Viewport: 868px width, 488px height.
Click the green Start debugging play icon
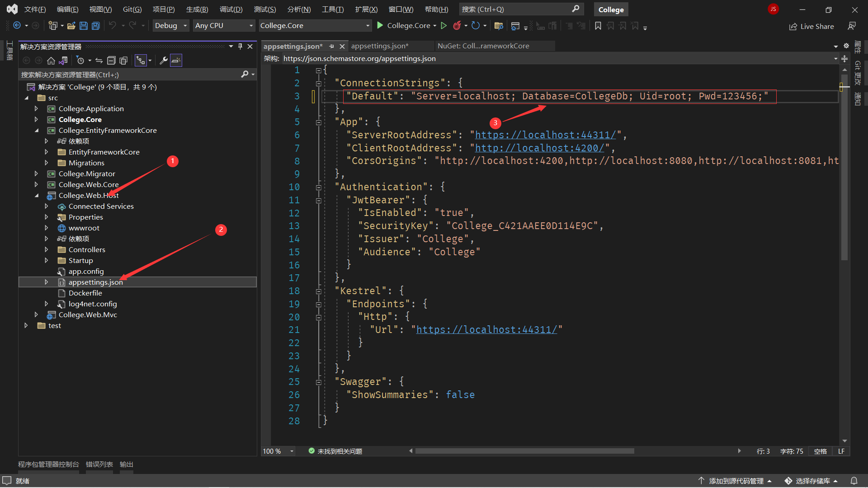pos(380,26)
